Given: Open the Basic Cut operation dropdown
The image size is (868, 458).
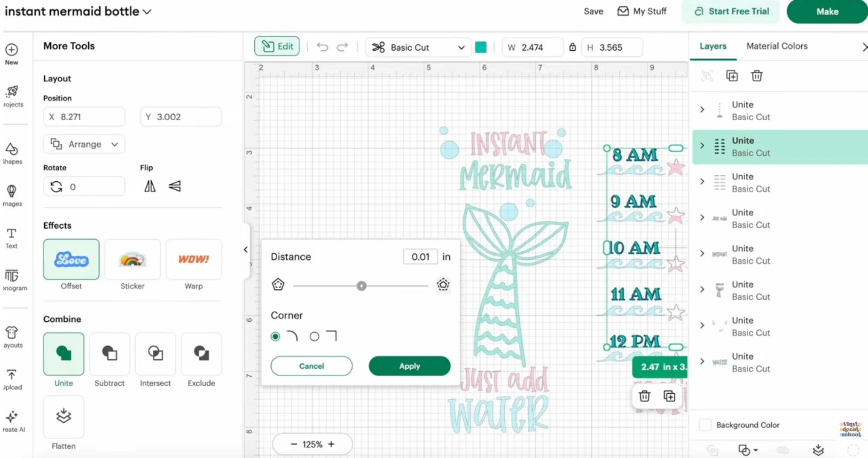Looking at the screenshot, I should pyautogui.click(x=418, y=47).
